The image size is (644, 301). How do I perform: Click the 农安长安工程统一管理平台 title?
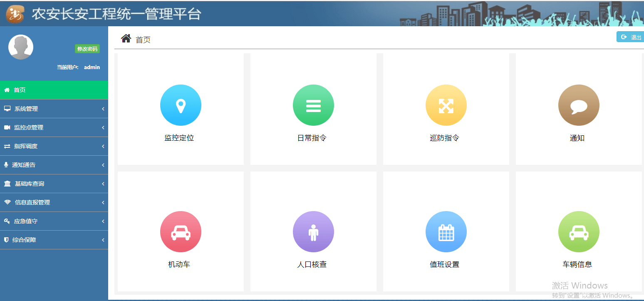tap(116, 14)
